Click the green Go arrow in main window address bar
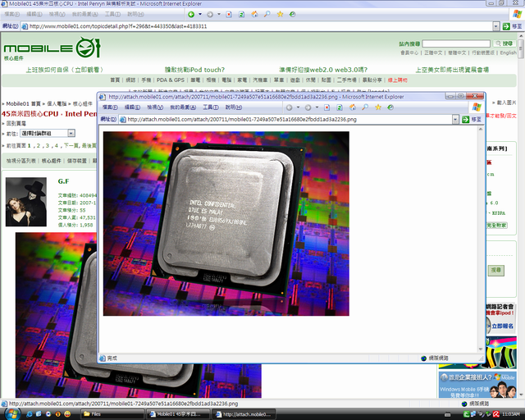The width and height of the screenshot is (525, 420). (506, 26)
